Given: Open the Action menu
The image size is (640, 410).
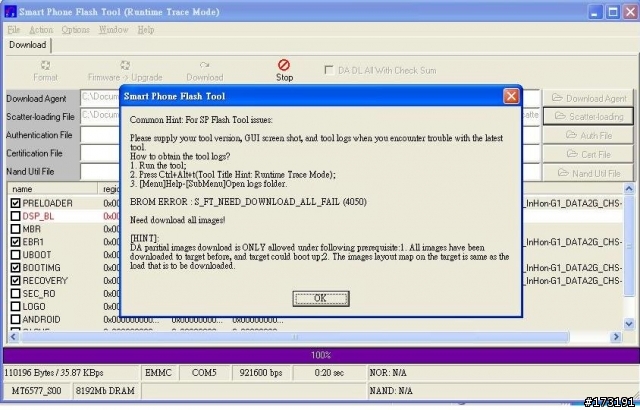Looking at the screenshot, I should (41, 30).
